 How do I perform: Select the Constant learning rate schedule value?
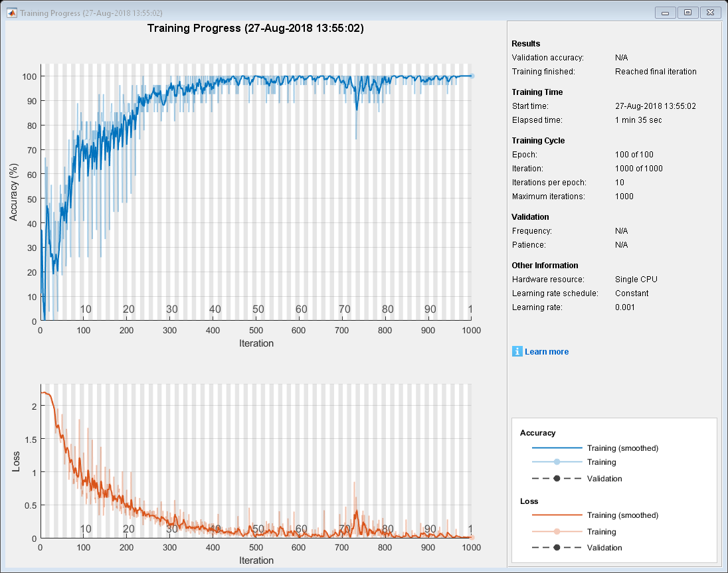click(x=632, y=293)
